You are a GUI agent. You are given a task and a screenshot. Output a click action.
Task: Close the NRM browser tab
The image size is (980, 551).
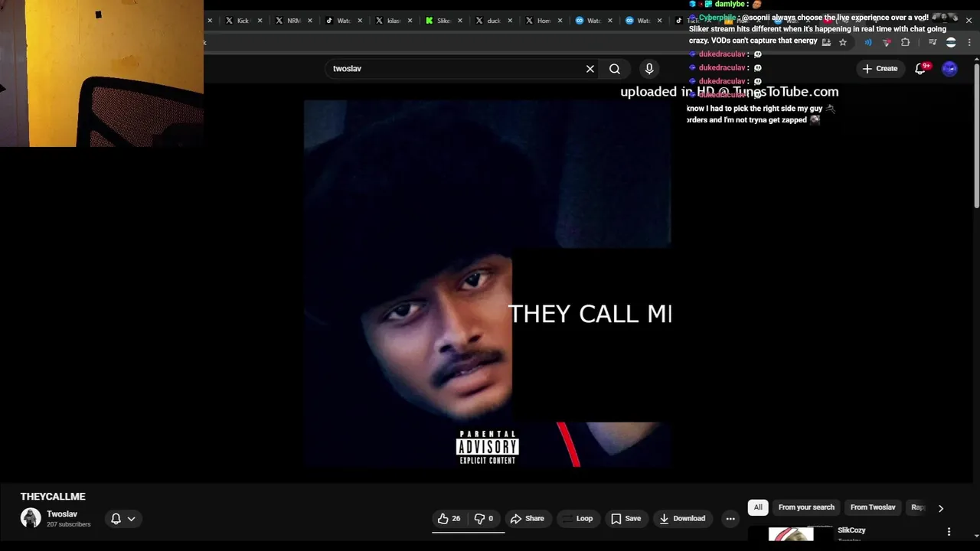[x=310, y=21]
